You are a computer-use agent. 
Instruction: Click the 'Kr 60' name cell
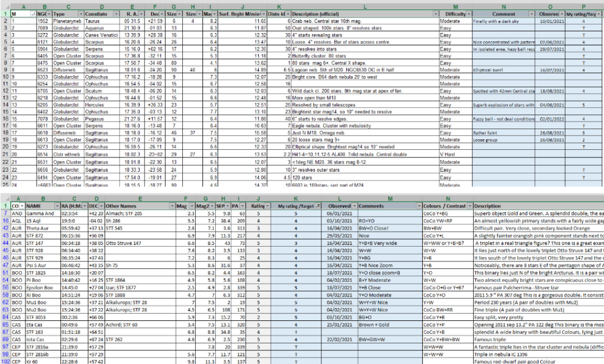tap(42, 362)
